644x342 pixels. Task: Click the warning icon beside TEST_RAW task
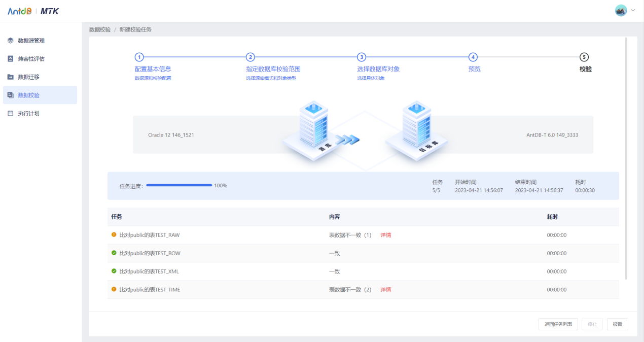(114, 235)
